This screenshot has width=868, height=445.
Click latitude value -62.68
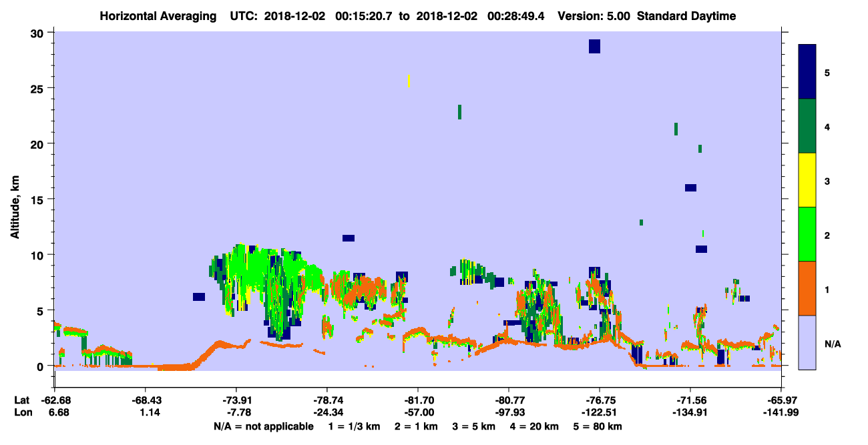[x=55, y=400]
